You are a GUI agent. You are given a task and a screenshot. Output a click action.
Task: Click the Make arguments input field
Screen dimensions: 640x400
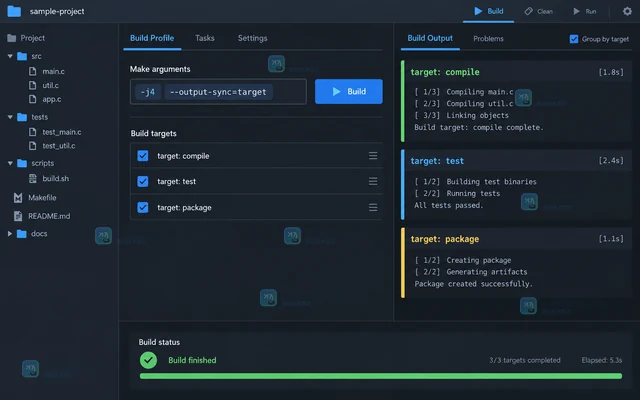[218, 91]
